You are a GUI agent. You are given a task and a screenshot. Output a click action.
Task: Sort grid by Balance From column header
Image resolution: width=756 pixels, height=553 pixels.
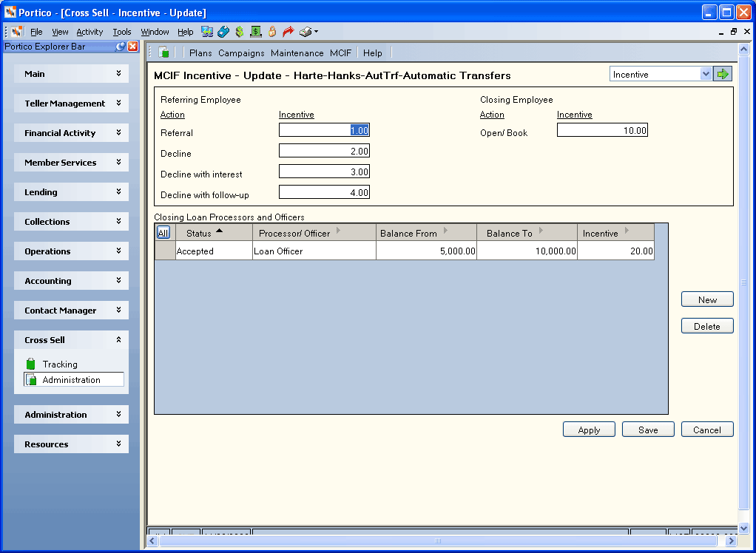point(426,233)
